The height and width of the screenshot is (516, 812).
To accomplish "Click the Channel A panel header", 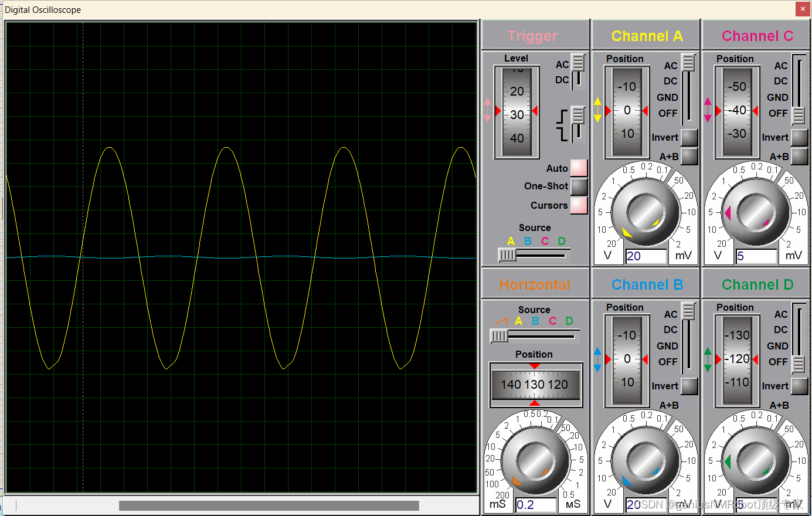I will 645,35.
